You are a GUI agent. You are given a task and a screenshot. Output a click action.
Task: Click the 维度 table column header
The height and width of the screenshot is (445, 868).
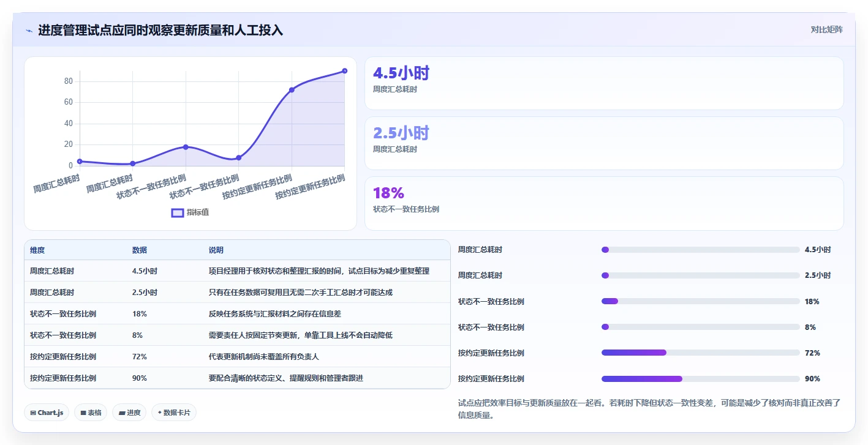tap(37, 250)
